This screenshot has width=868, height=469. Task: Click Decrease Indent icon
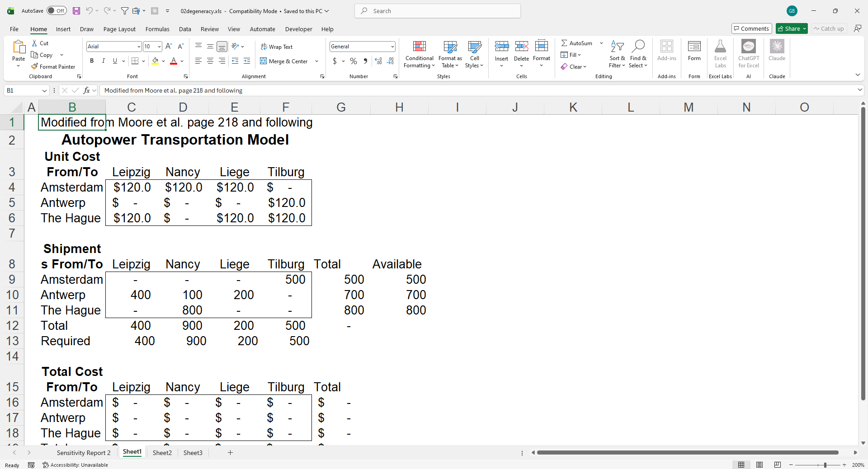pyautogui.click(x=235, y=61)
